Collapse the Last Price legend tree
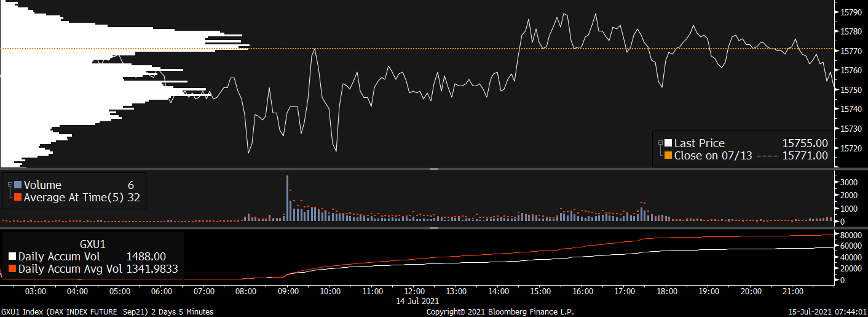Image resolution: width=868 pixels, height=317 pixels. [x=660, y=143]
